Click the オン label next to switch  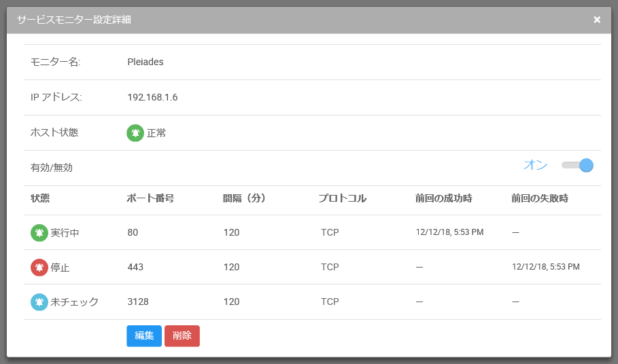tap(535, 165)
